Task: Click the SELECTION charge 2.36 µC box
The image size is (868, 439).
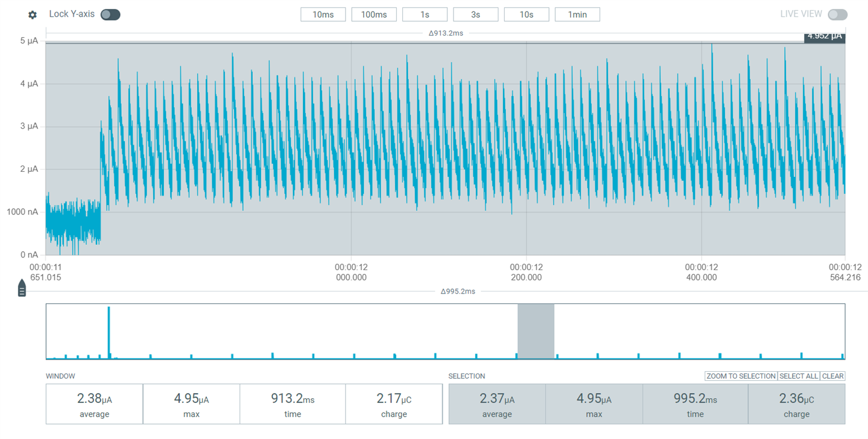Action: (796, 404)
